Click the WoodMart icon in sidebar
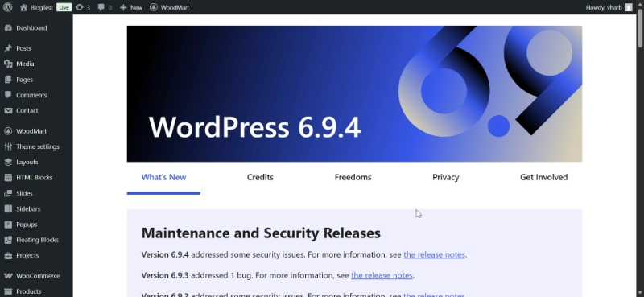This screenshot has width=644, height=297. pyautogui.click(x=8, y=131)
